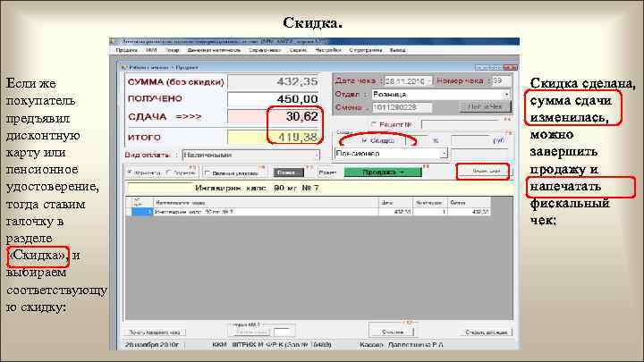The height and width of the screenshot is (362, 644).
Task: Click the dark Поиск button
Action: [288, 173]
